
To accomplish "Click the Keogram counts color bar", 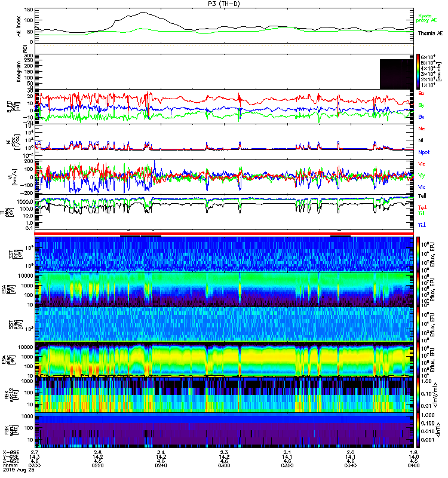I will click(418, 72).
